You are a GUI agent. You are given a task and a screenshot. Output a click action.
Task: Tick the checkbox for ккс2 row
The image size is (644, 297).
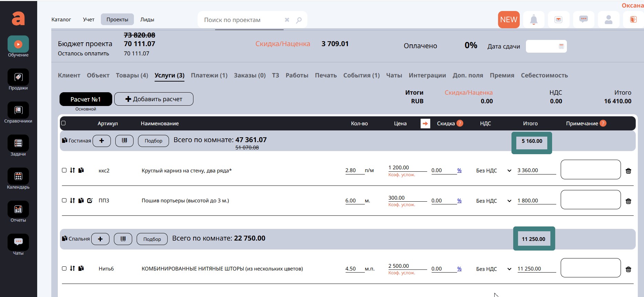(x=64, y=170)
